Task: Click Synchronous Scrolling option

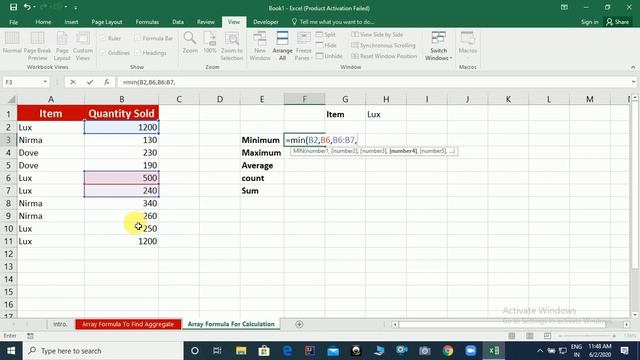Action: (x=383, y=45)
